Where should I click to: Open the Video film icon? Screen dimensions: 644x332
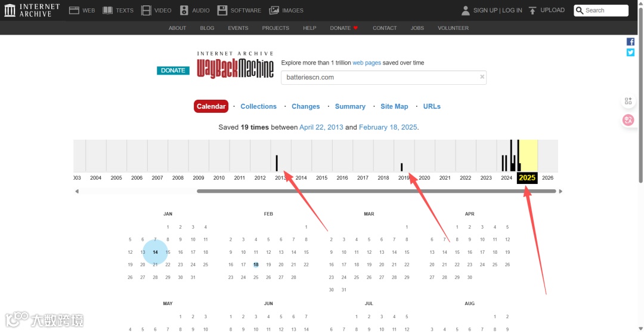[x=146, y=10]
